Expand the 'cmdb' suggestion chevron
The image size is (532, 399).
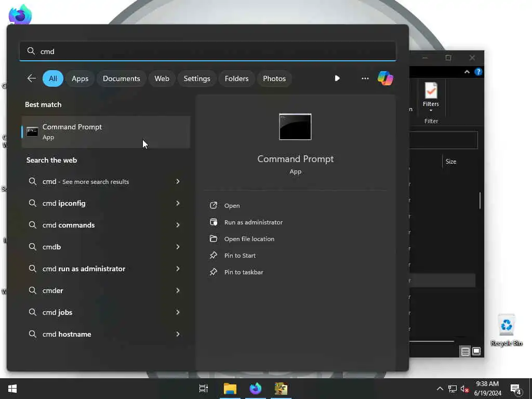click(x=178, y=247)
